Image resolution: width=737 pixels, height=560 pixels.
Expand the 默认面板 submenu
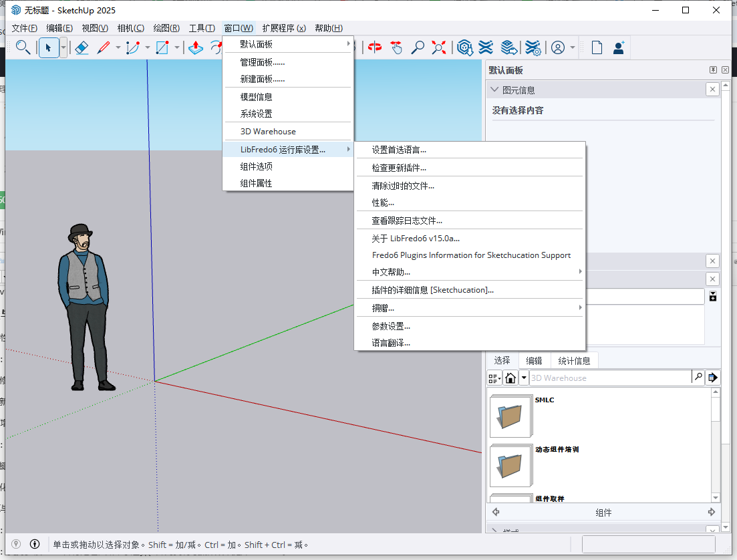point(289,44)
